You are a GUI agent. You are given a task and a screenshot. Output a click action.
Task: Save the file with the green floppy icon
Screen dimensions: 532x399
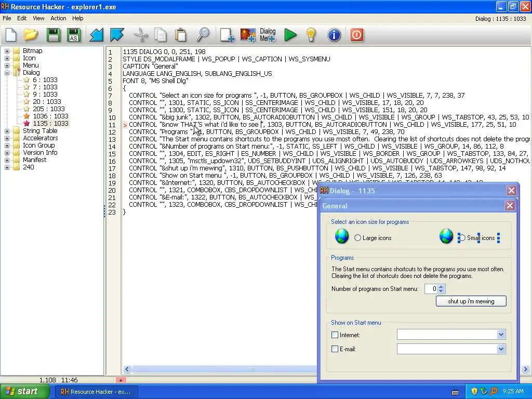(53, 35)
